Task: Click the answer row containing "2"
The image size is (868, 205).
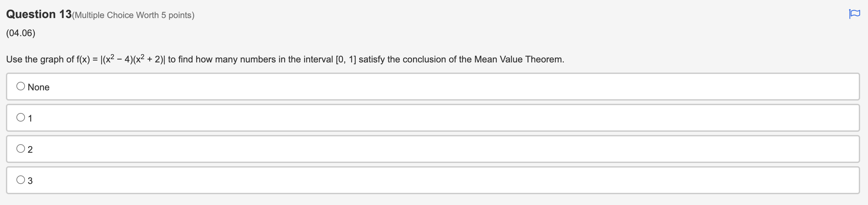Action: click(x=236, y=148)
